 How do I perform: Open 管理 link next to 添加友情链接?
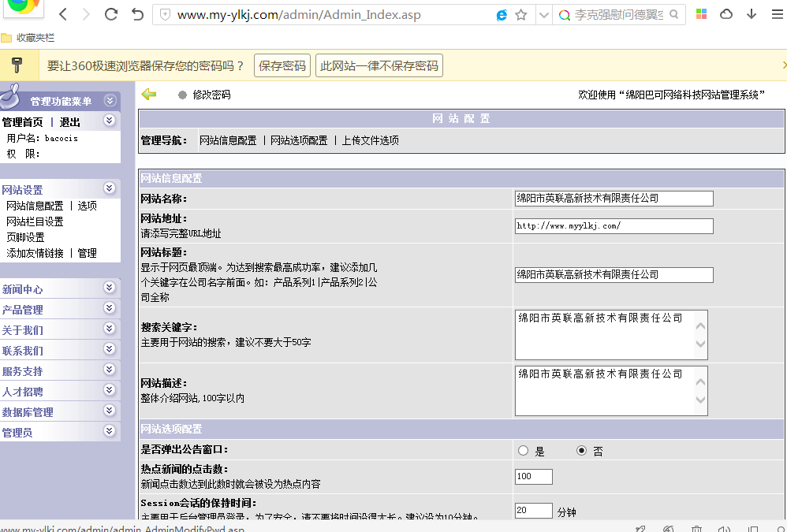pos(87,253)
